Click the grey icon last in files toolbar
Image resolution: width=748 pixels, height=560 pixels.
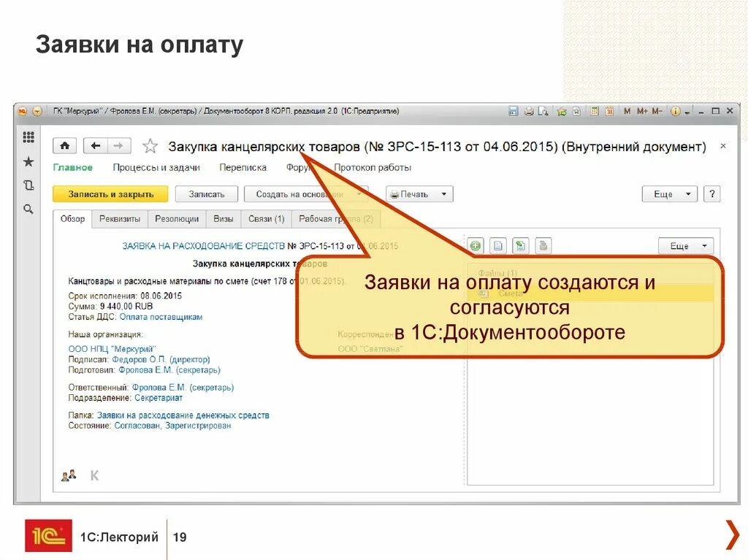pyautogui.click(x=543, y=245)
